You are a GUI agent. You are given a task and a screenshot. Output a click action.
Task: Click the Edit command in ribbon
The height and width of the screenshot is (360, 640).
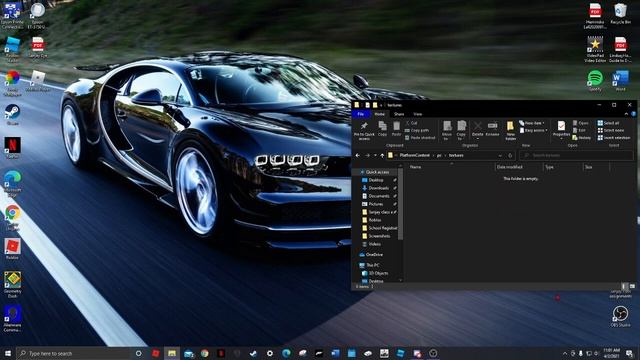pos(579,130)
